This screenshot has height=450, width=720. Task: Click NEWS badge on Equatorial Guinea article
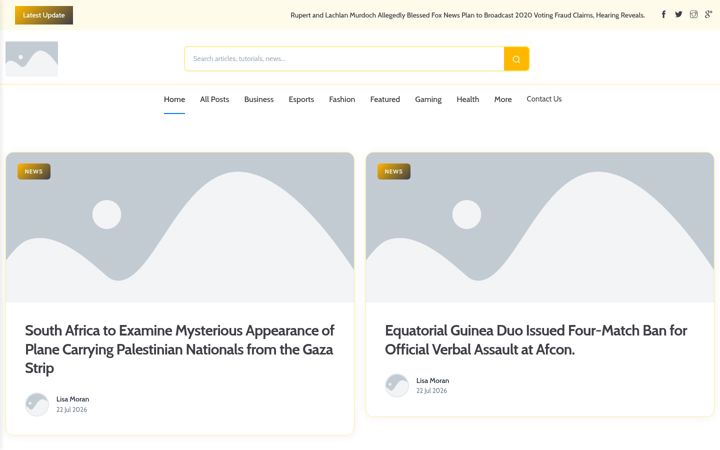(x=394, y=171)
